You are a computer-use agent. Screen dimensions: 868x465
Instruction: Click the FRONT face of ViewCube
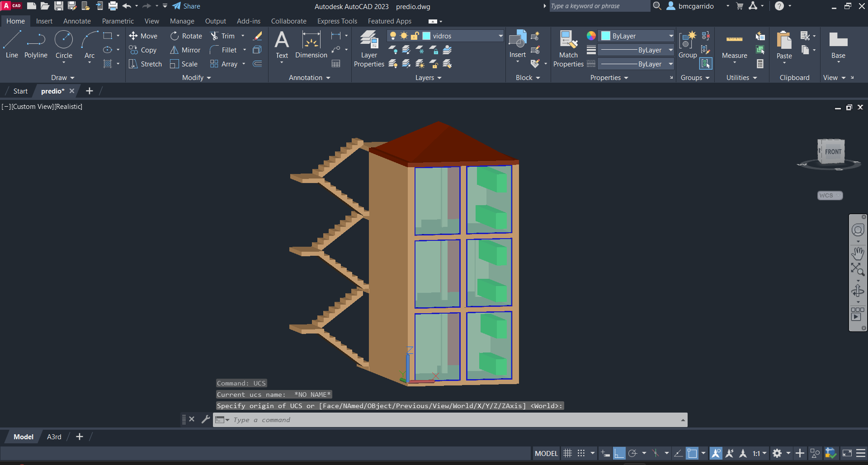(x=832, y=152)
